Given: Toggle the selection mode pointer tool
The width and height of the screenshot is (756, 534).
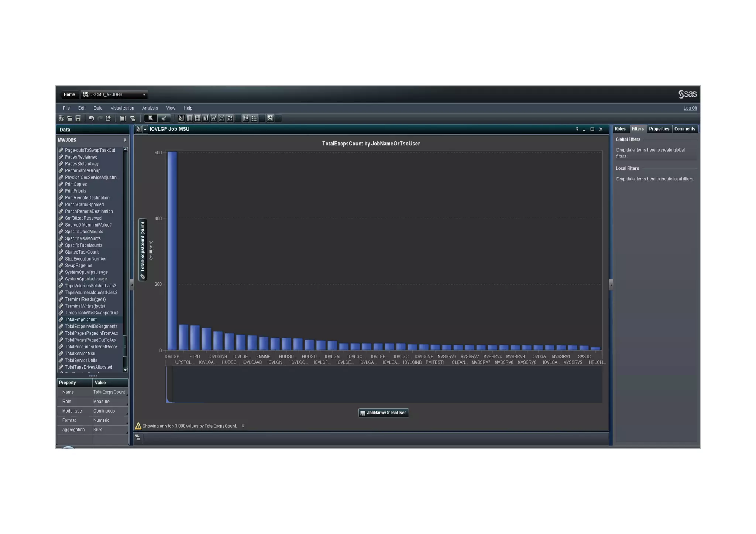Looking at the screenshot, I should 150,118.
